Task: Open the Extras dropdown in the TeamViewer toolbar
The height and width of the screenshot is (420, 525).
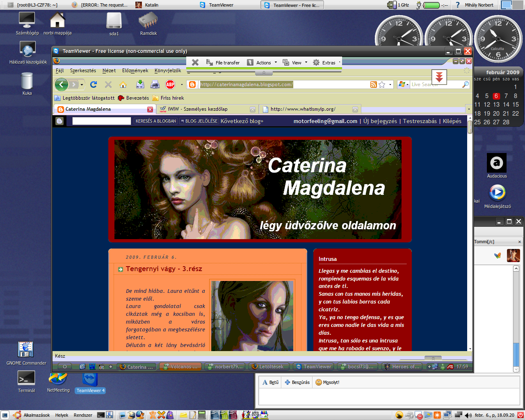Action: (326, 62)
